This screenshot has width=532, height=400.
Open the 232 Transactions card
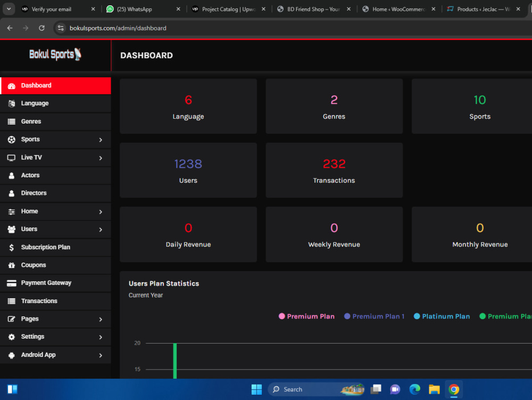334,170
